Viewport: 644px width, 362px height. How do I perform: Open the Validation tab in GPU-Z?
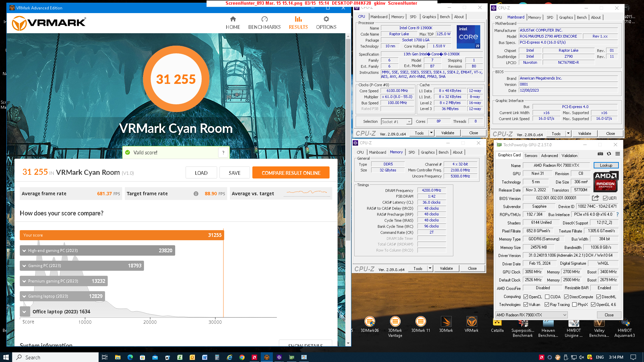coord(569,155)
